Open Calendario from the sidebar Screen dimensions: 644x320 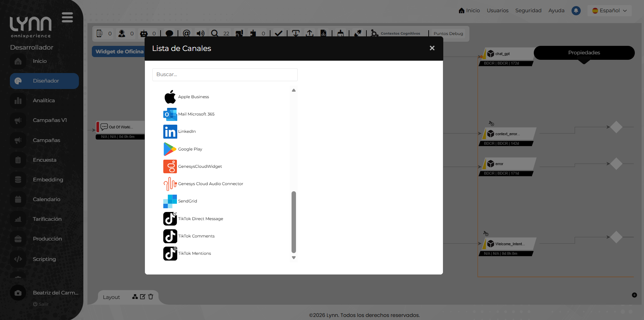click(44, 199)
